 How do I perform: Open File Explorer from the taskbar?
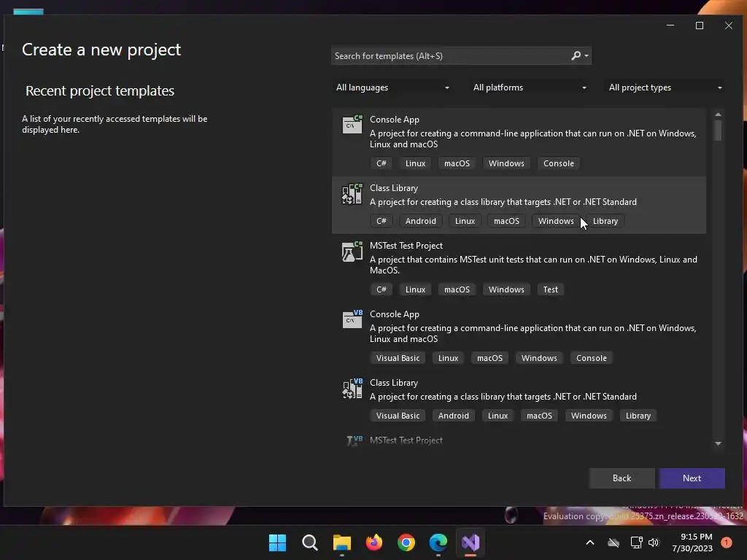pyautogui.click(x=341, y=542)
